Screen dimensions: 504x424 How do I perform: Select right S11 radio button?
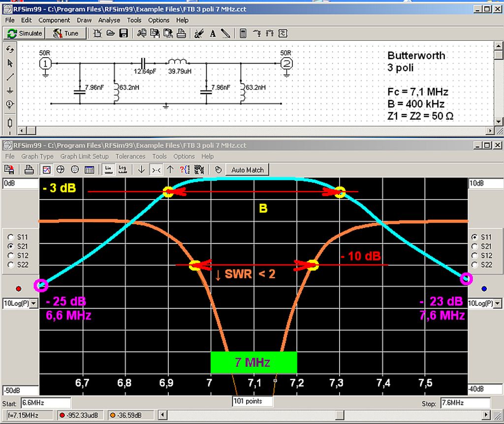coord(474,237)
